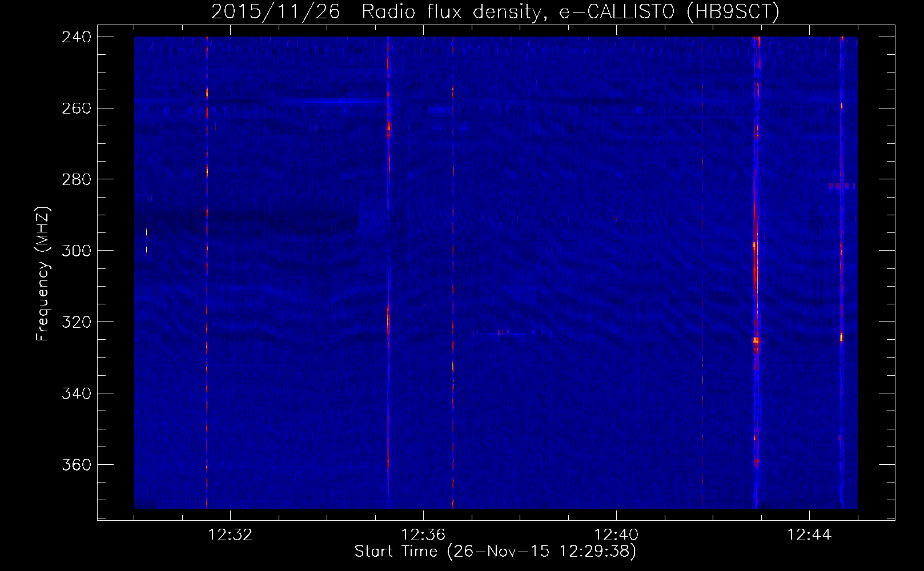Screen dimensions: 924x571
Task: Click the plot title 'Radio flux density, e-CALLISTO (HB9SCT)'
Action: click(x=571, y=11)
